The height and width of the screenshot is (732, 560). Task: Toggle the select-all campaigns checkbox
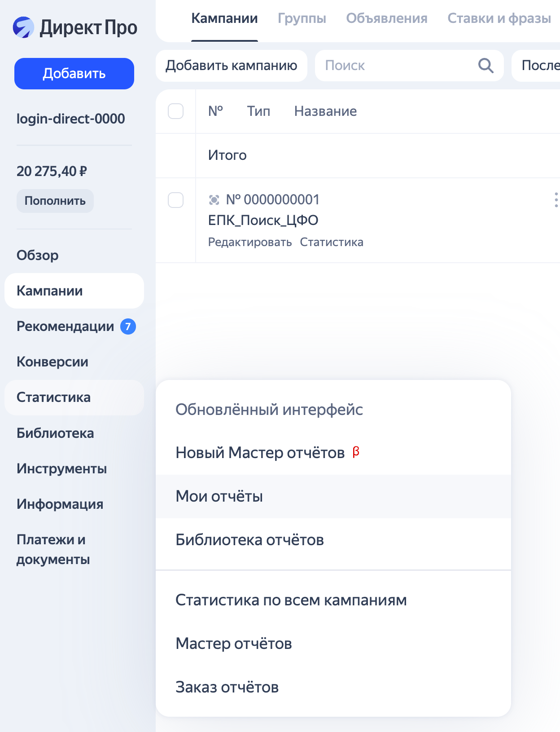coord(175,111)
